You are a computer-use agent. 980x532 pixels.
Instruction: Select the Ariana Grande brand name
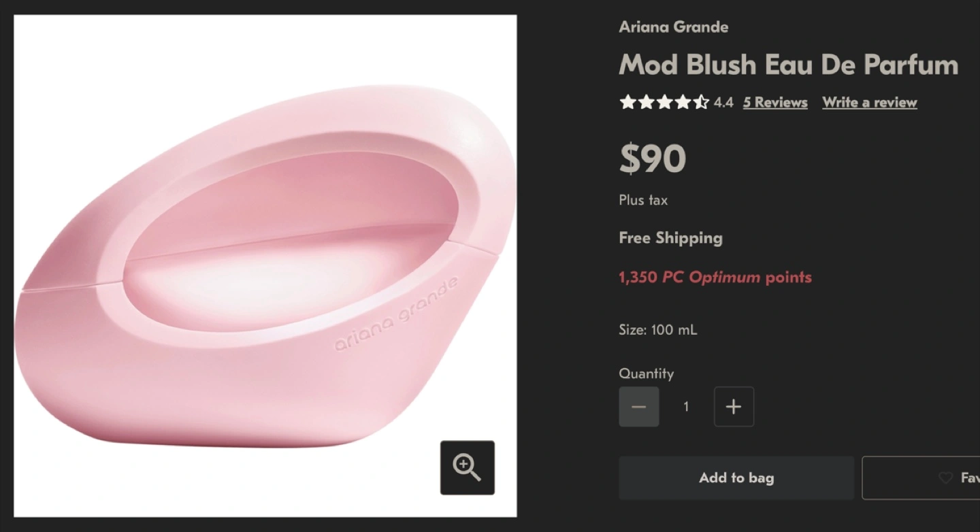pos(673,27)
